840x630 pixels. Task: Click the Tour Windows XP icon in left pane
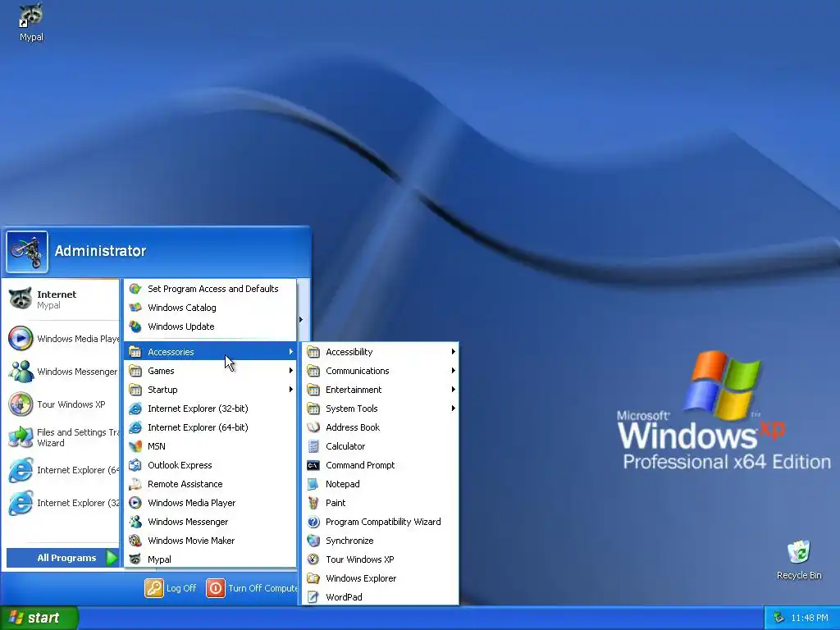[21, 404]
